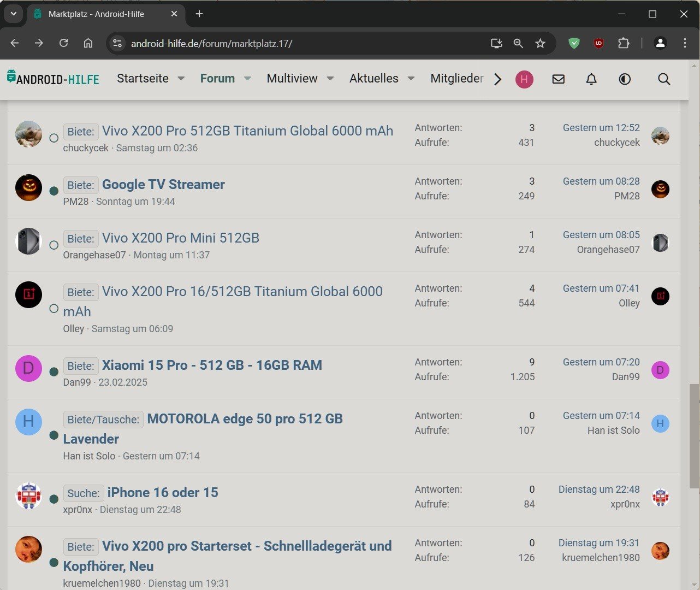The width and height of the screenshot is (700, 590).
Task: Open the Mitglieder nav item
Action: [457, 79]
